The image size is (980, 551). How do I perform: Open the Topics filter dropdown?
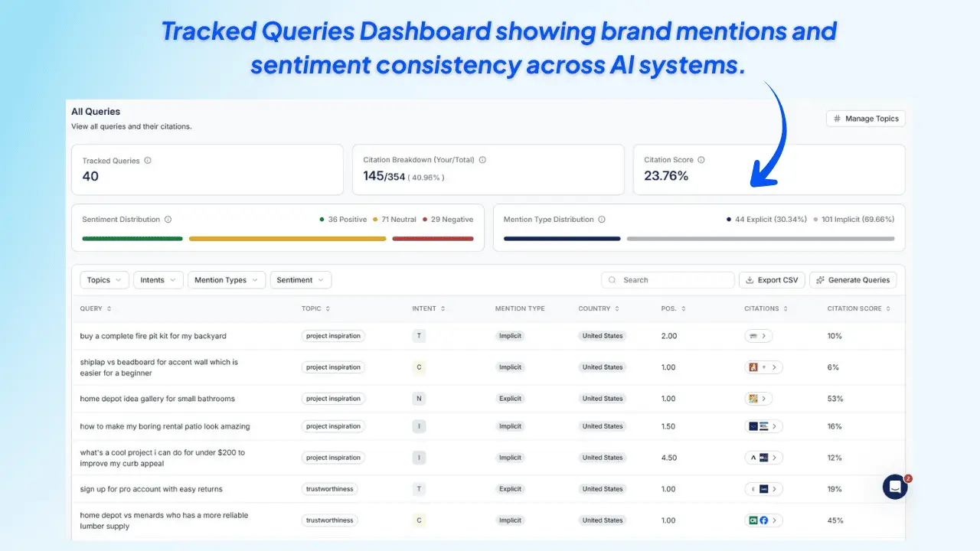[x=103, y=279]
